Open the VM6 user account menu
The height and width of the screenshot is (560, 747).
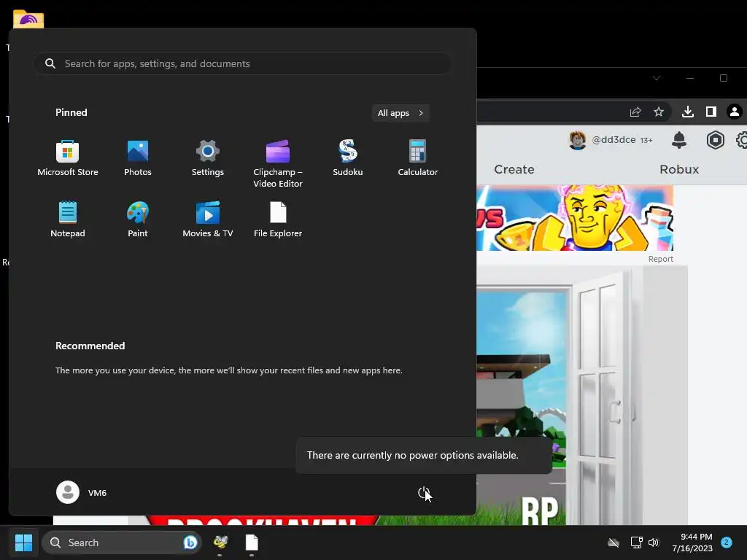[x=82, y=492]
